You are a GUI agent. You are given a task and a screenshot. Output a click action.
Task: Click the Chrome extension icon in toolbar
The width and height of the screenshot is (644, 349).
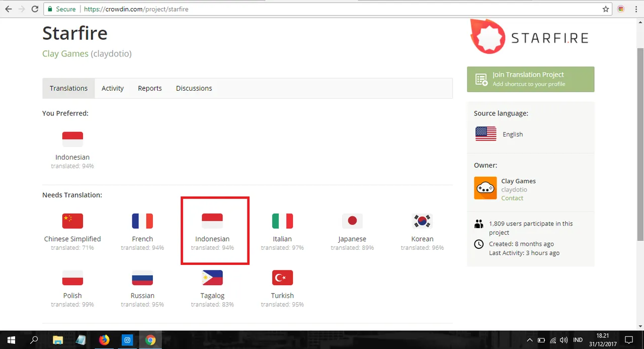[621, 9]
